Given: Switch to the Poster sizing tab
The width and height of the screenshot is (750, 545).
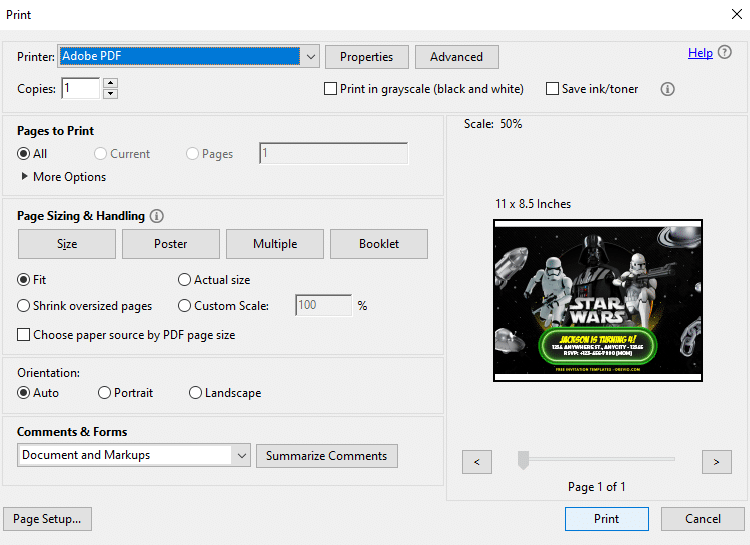Looking at the screenshot, I should click(171, 244).
